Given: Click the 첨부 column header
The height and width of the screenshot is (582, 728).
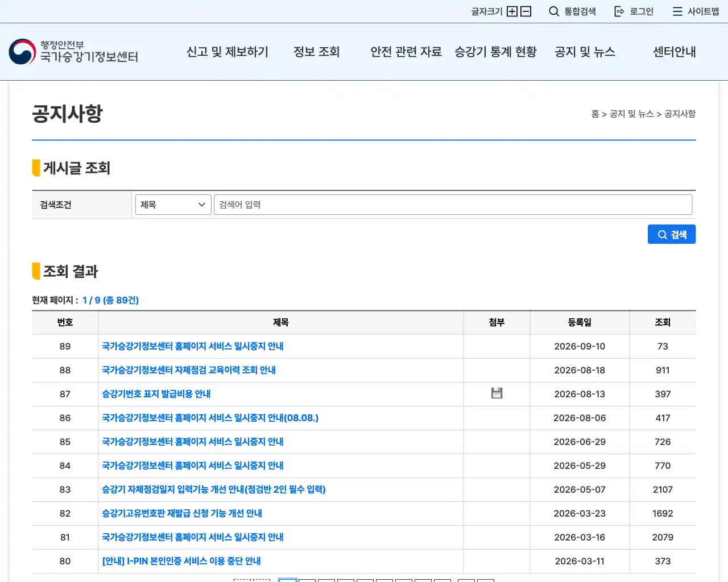Looking at the screenshot, I should click(x=497, y=322).
